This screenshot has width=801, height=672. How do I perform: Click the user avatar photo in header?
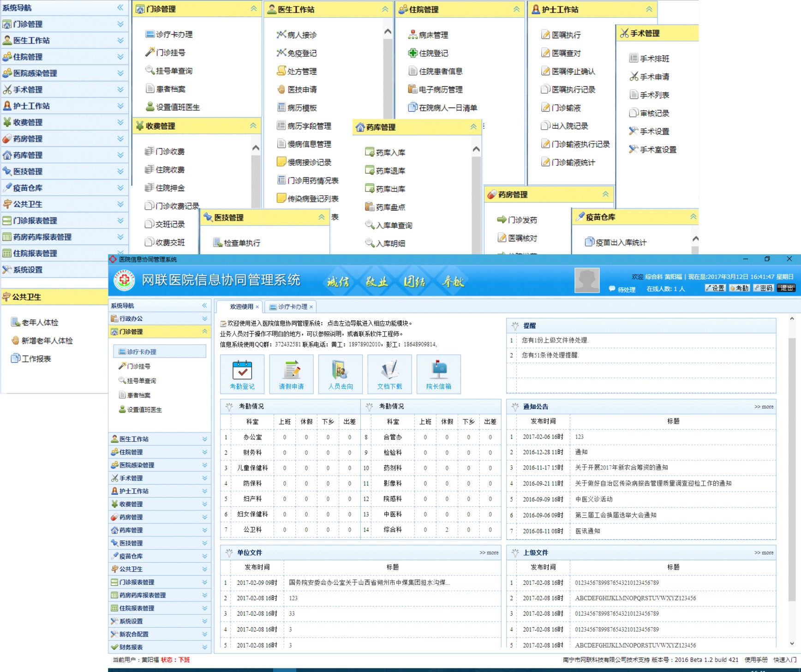(x=586, y=280)
